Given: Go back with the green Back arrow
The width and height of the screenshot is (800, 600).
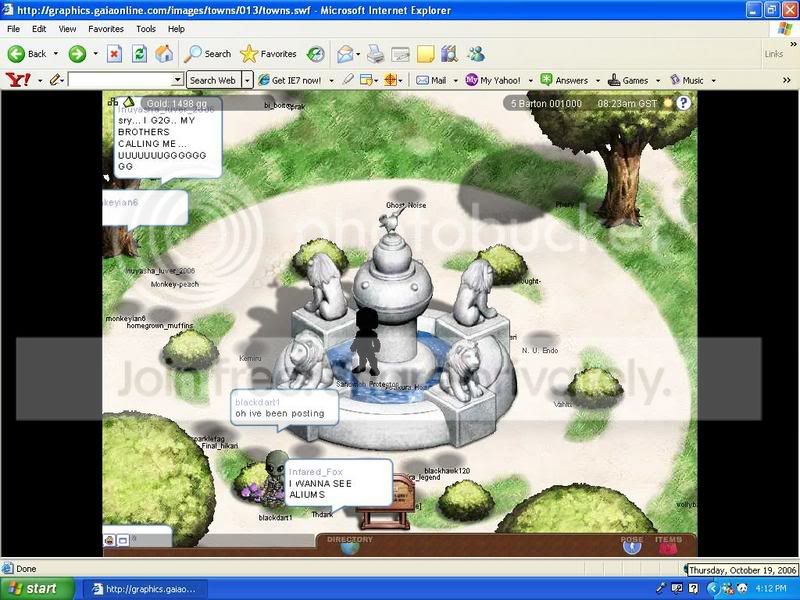Looking at the screenshot, I should (16, 54).
